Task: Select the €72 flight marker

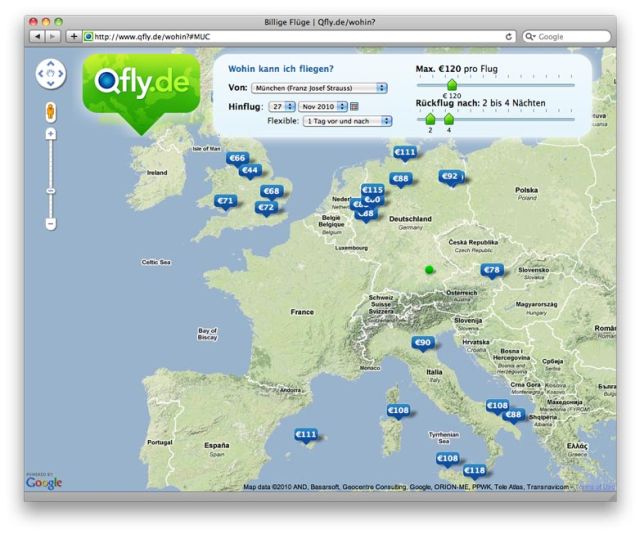Action: click(x=266, y=208)
